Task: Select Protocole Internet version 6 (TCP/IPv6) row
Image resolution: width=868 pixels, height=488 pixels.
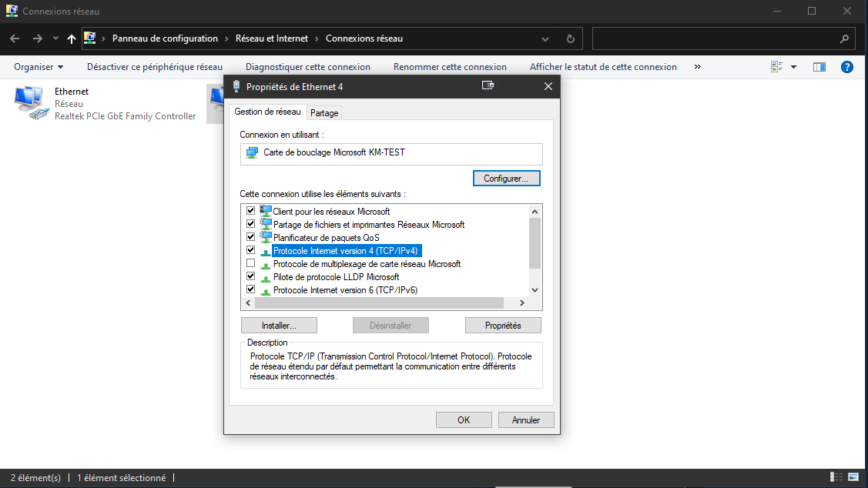Action: click(x=345, y=290)
